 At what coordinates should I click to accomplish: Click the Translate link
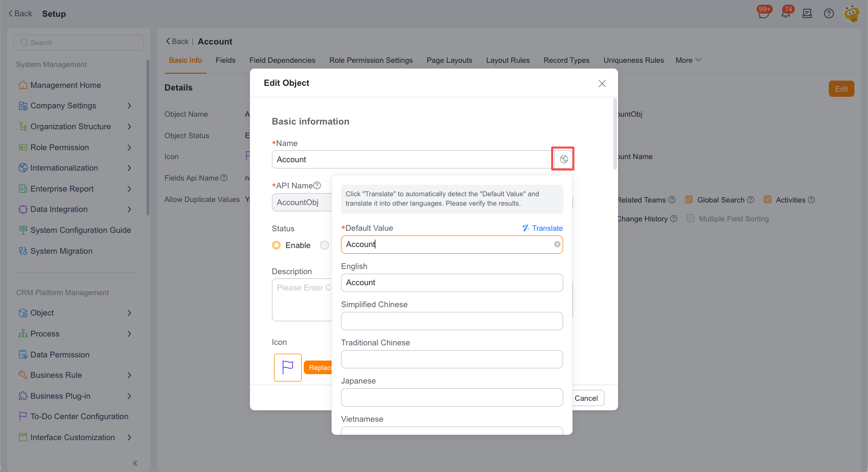click(x=542, y=228)
